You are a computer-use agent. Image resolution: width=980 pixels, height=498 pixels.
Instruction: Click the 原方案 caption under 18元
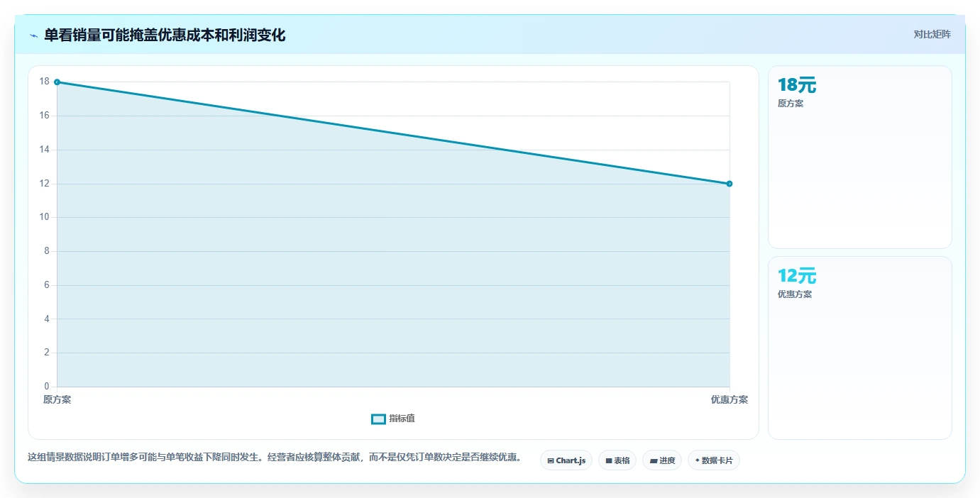(x=791, y=104)
